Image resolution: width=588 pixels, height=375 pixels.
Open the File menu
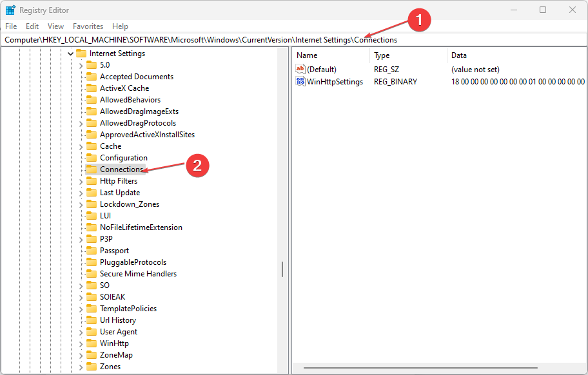coord(11,26)
